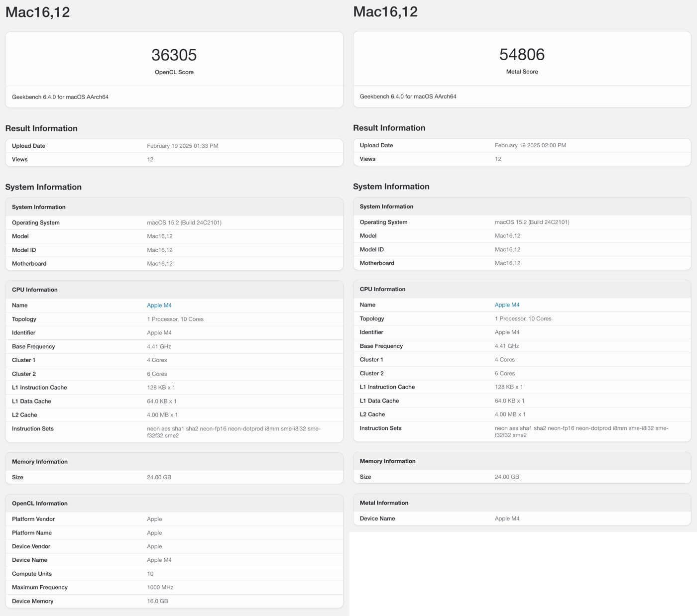
Task: Select '64.0 KB x 1' in the Metal result
Action: (510, 401)
